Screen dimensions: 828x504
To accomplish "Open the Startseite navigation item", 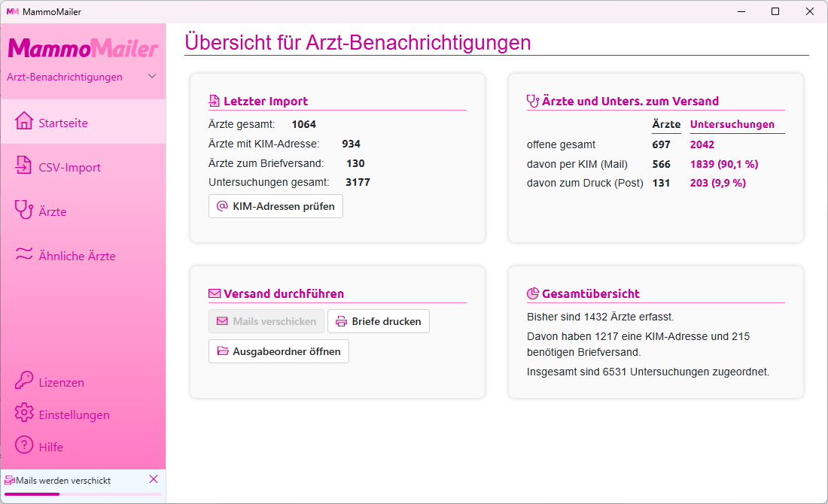I will (x=83, y=122).
